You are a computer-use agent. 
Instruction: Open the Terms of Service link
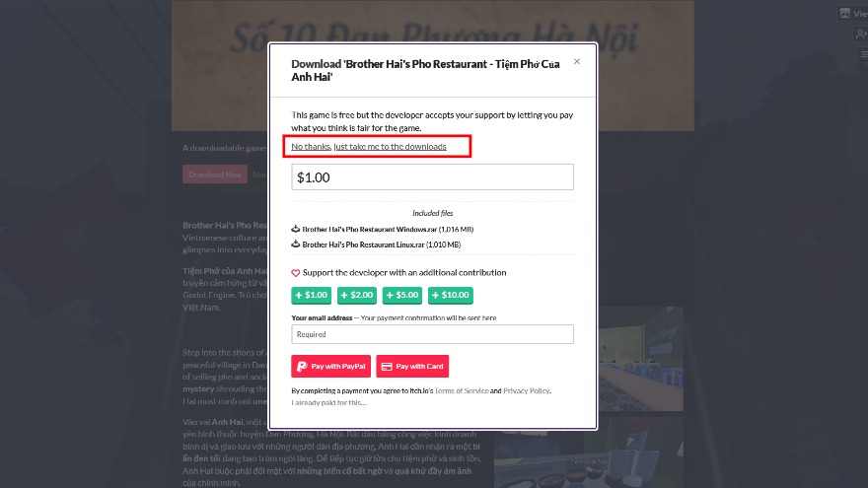pyautogui.click(x=463, y=391)
